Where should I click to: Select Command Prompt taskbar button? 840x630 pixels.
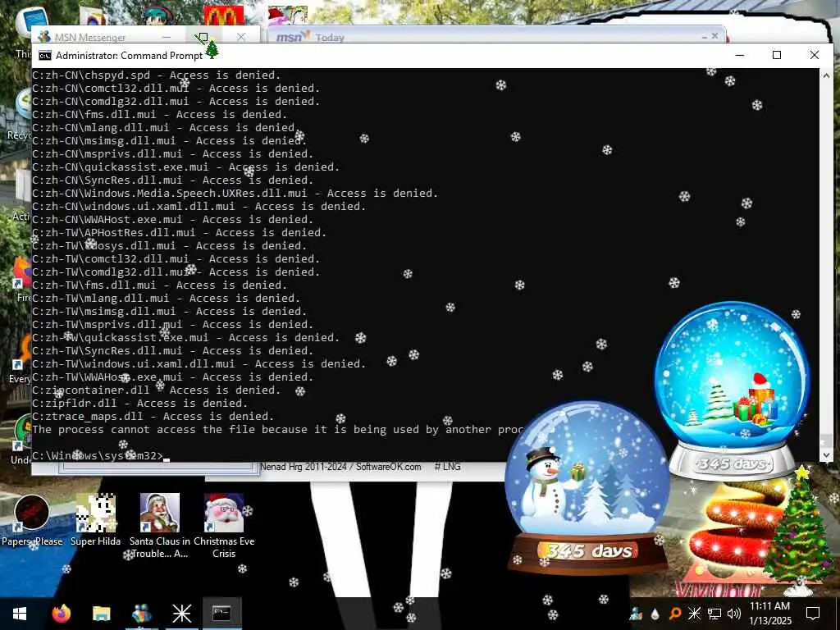pos(221,614)
